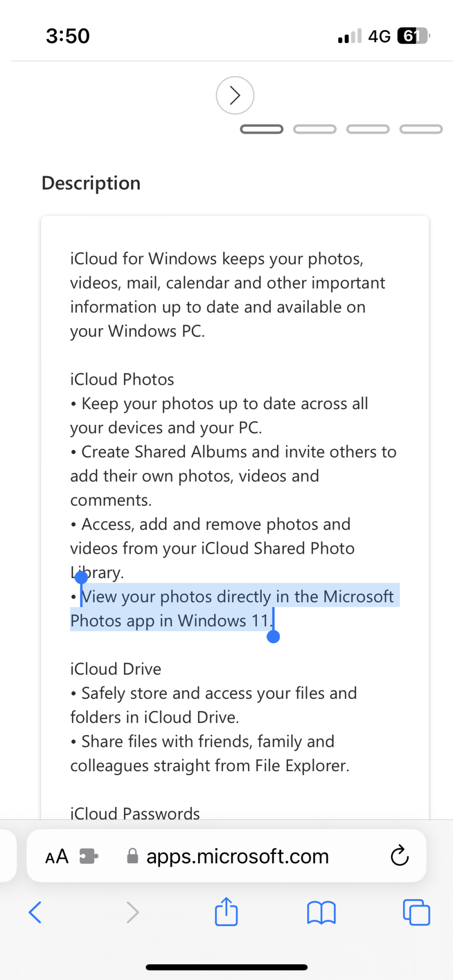The image size is (453, 980).
Task: Open the AA page settings menu
Action: pos(57,857)
